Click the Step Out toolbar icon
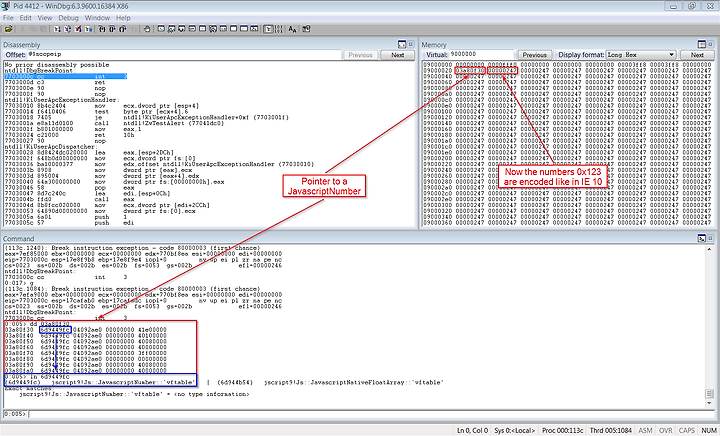This screenshot has width=720, height=436. 123,29
